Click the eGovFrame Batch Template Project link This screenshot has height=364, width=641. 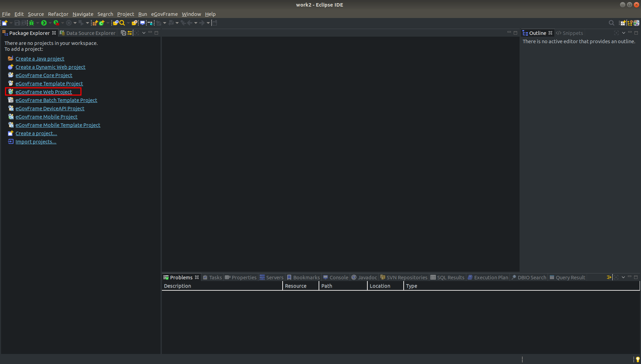(x=56, y=100)
